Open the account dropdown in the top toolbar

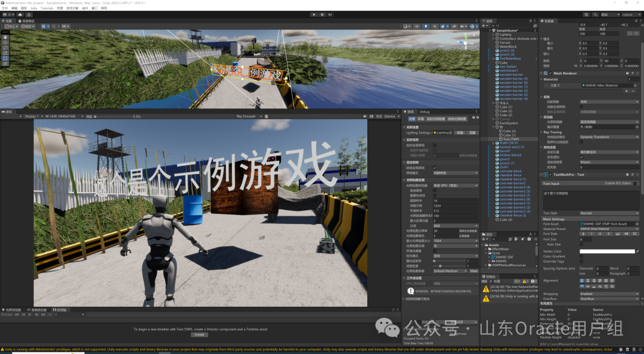8,14
